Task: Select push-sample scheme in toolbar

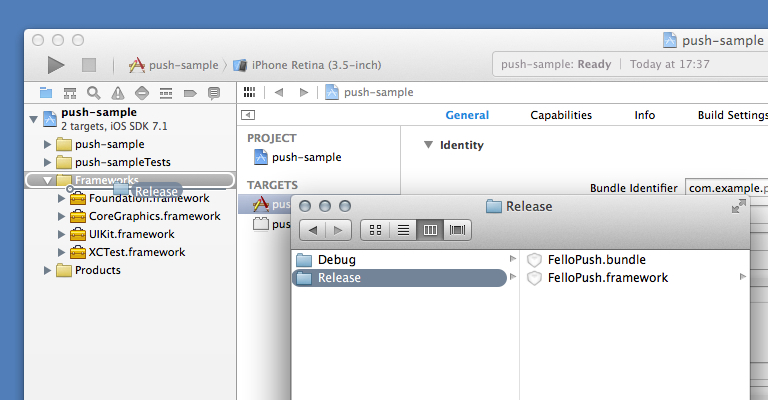Action: 173,65
